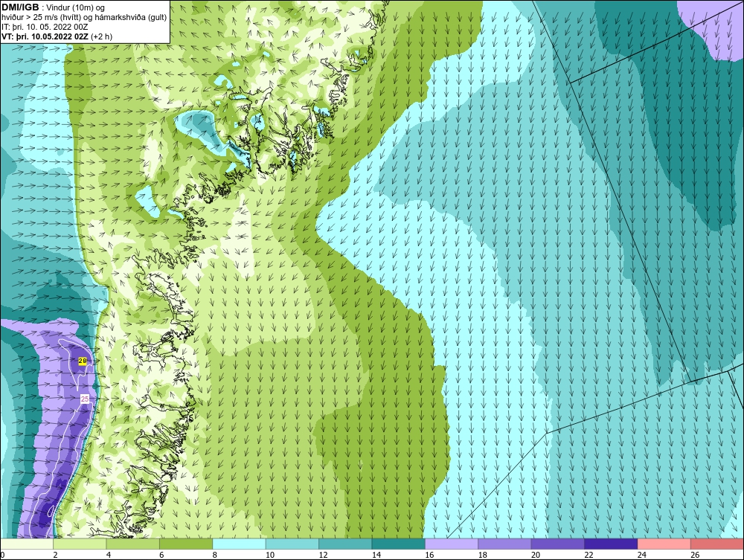Image resolution: width=744 pixels, height=560 pixels.
Task: Click the 2–4 m/s light green legend swatch
Action: coord(80,544)
